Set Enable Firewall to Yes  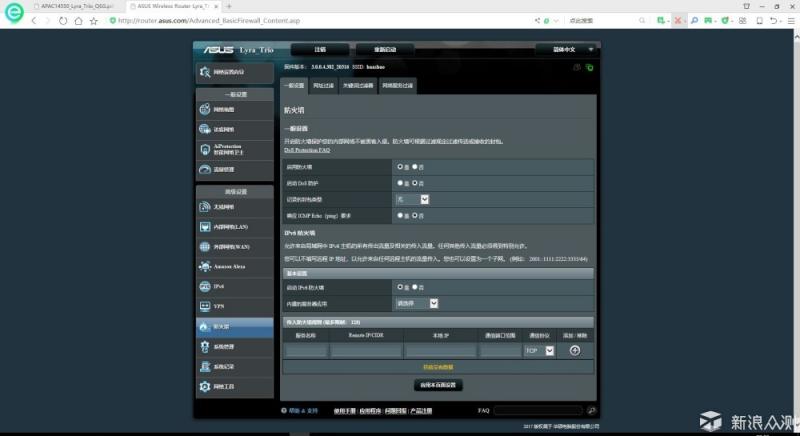(400, 167)
